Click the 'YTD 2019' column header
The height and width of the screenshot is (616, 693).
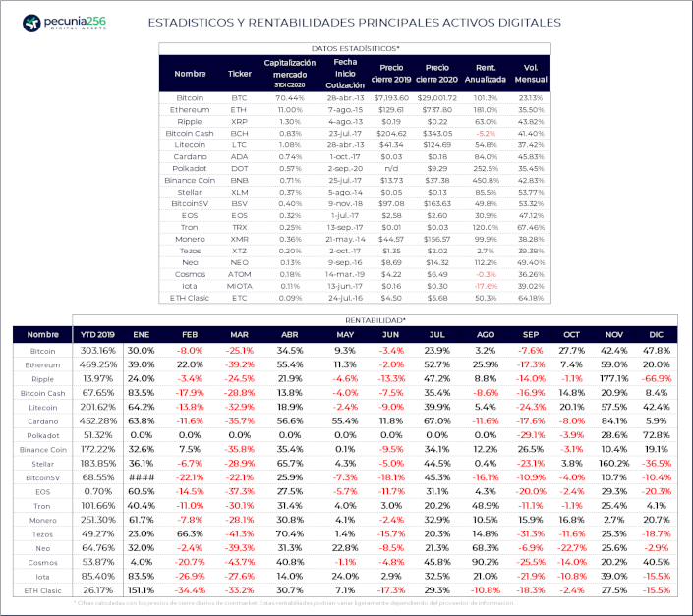pos(97,335)
